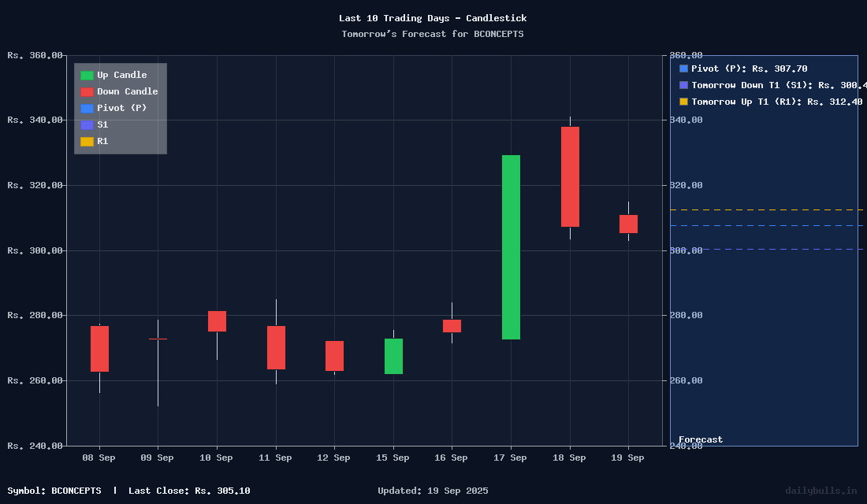Click the 17 Sep green candle body
Viewport: 867px width, 504px height.
click(511, 247)
